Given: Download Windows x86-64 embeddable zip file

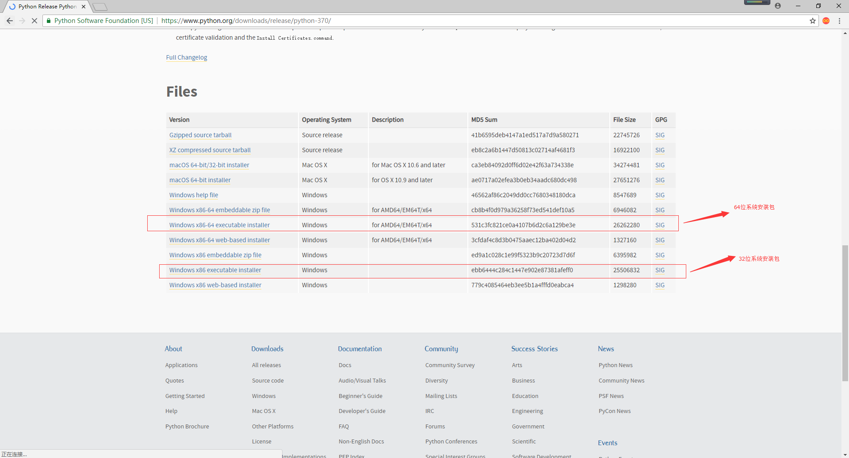Looking at the screenshot, I should coord(219,210).
